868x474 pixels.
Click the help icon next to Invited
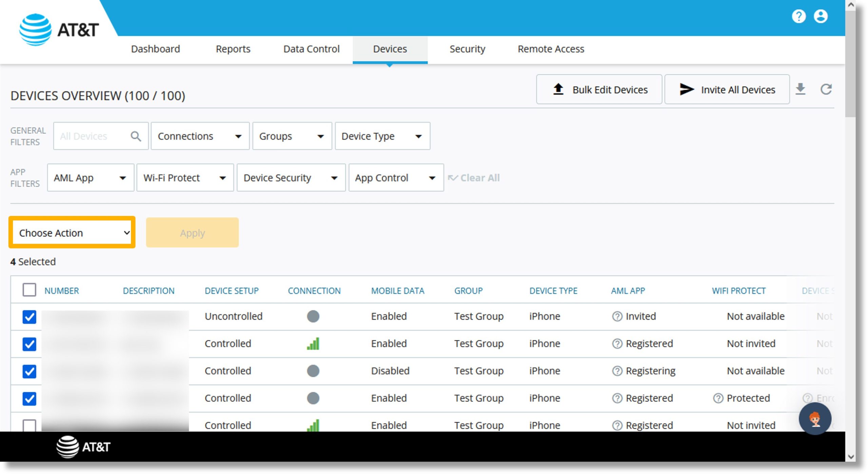point(617,316)
